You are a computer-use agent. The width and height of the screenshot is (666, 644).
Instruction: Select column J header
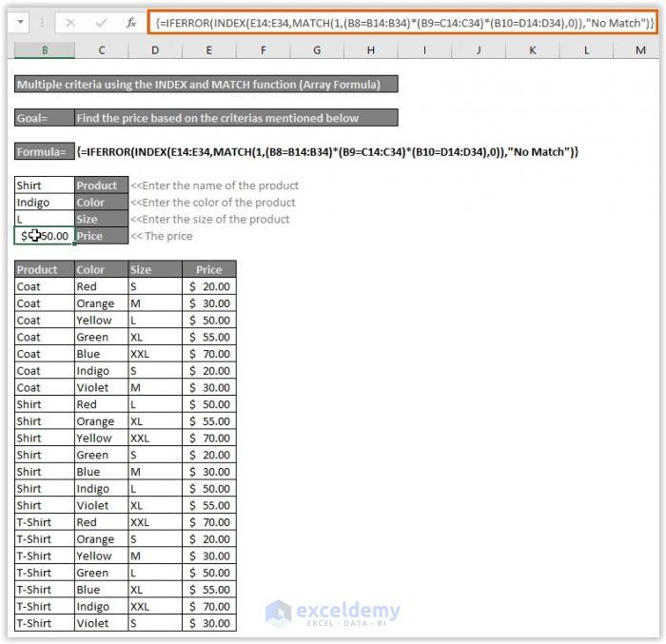(x=479, y=50)
